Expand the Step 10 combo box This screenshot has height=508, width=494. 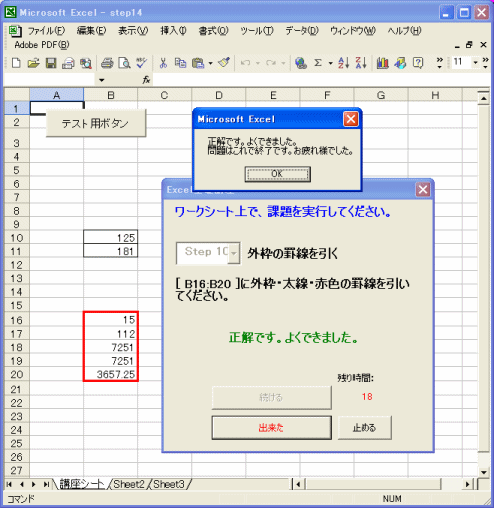[234, 253]
